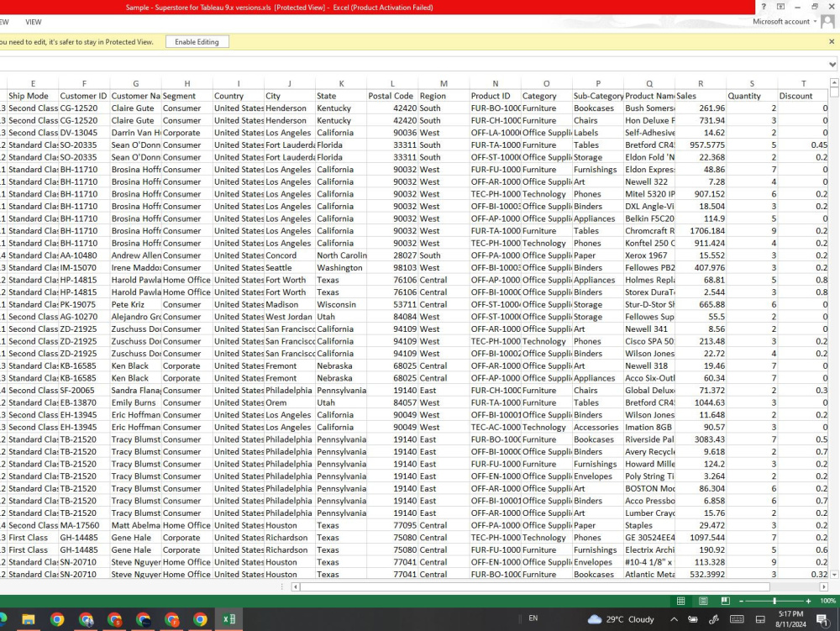The width and height of the screenshot is (840, 631).
Task: Expand Microsoft account dropdown arrow
Action: pyautogui.click(x=815, y=22)
